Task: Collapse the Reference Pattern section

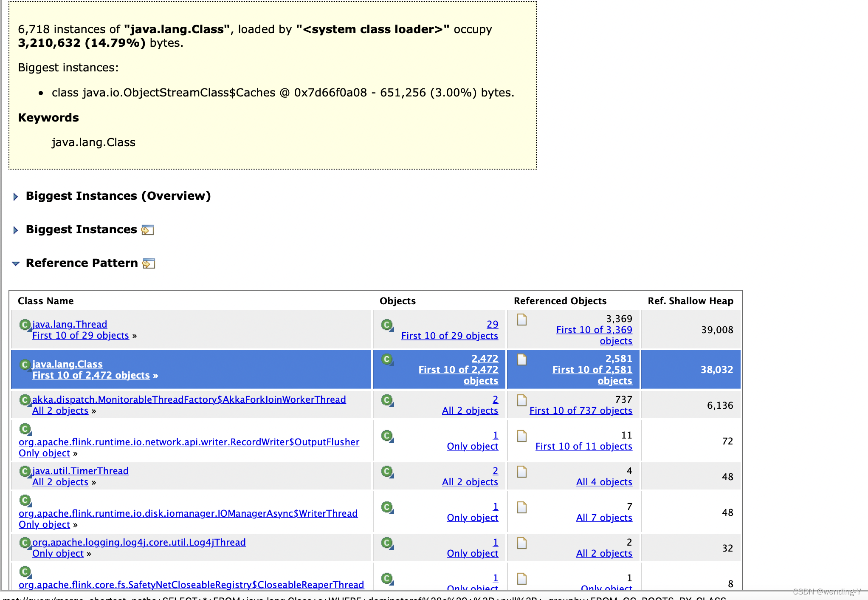Action: (x=16, y=263)
